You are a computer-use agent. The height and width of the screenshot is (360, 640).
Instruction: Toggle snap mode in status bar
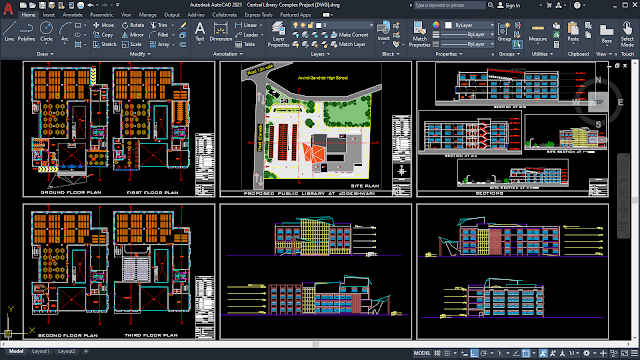pyautogui.click(x=447, y=353)
